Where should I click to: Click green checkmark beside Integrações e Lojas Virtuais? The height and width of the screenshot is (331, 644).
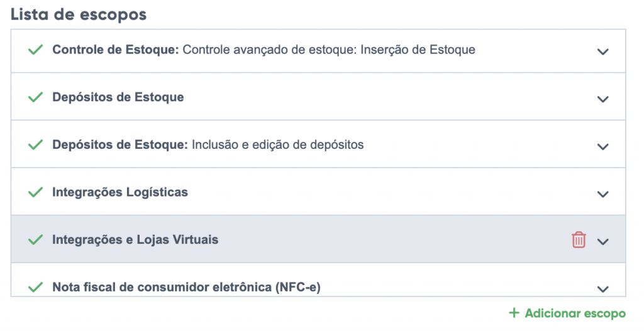tap(35, 240)
